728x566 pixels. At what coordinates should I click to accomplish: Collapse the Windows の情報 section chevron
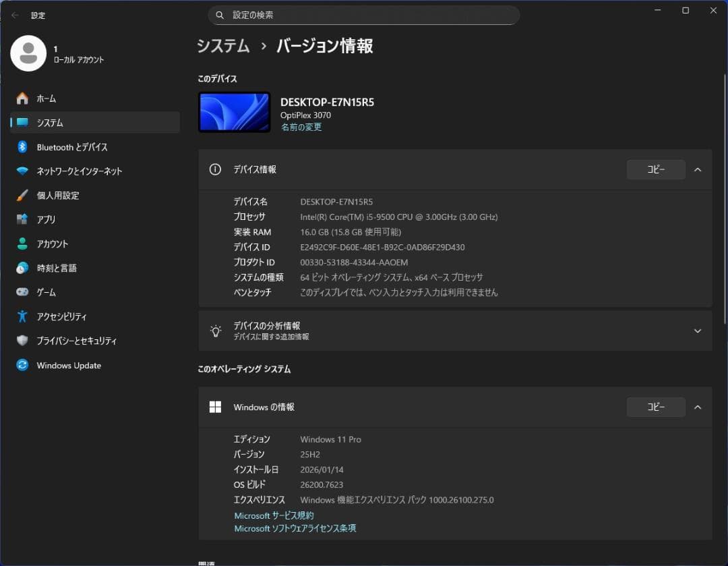click(698, 407)
